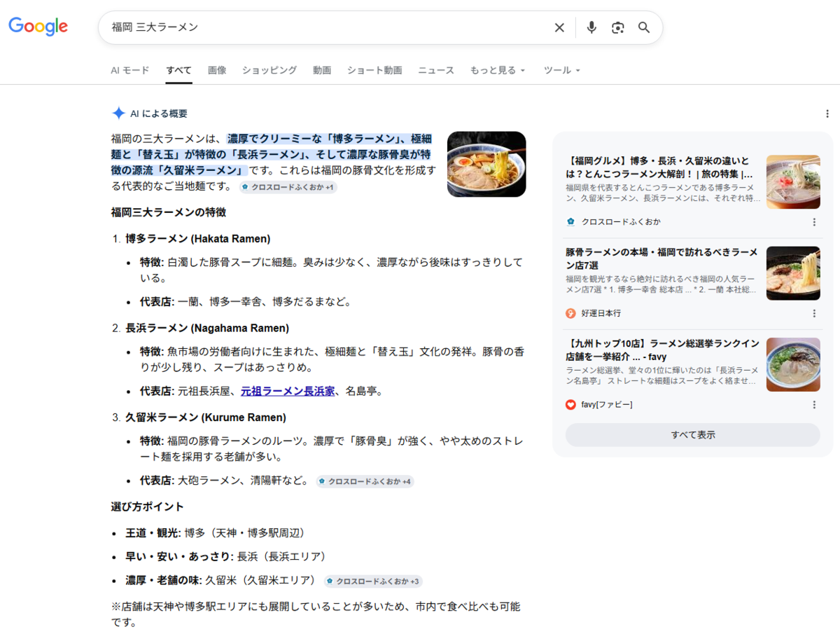Click ramen bowl image in AI overview
This screenshot has width=840, height=634.
coord(486,164)
